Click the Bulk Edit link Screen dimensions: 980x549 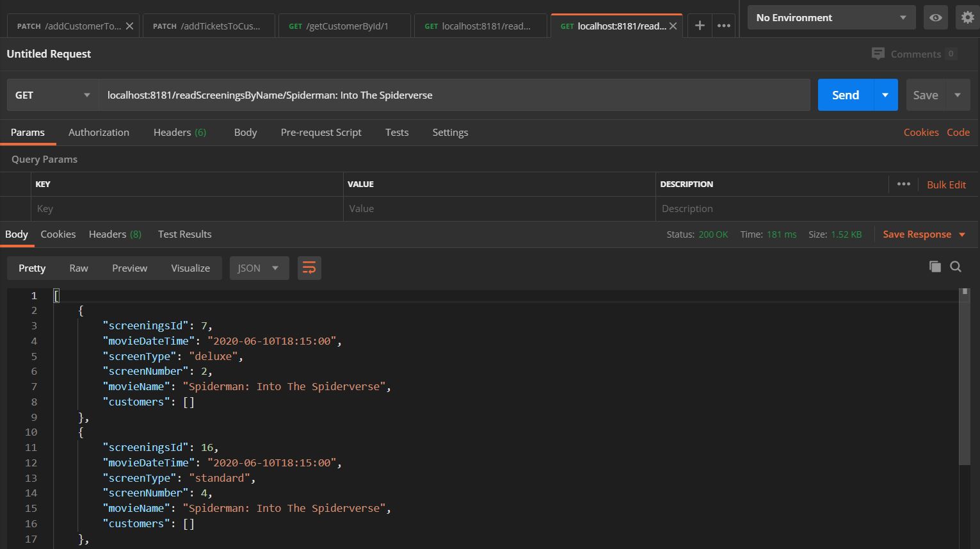click(x=946, y=184)
